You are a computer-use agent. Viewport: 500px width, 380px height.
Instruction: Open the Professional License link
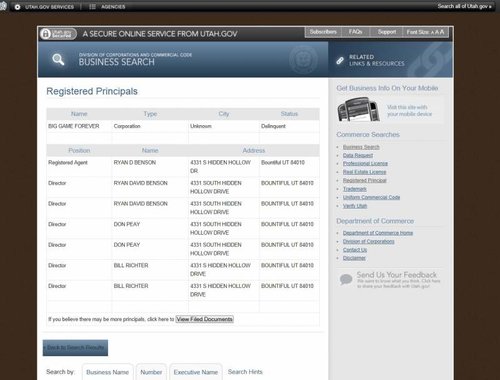click(365, 164)
